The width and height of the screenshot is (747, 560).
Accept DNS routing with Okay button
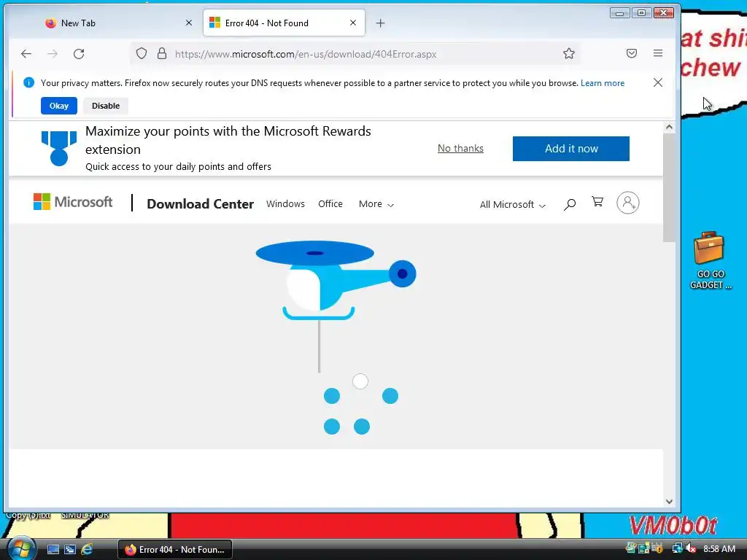tap(58, 106)
